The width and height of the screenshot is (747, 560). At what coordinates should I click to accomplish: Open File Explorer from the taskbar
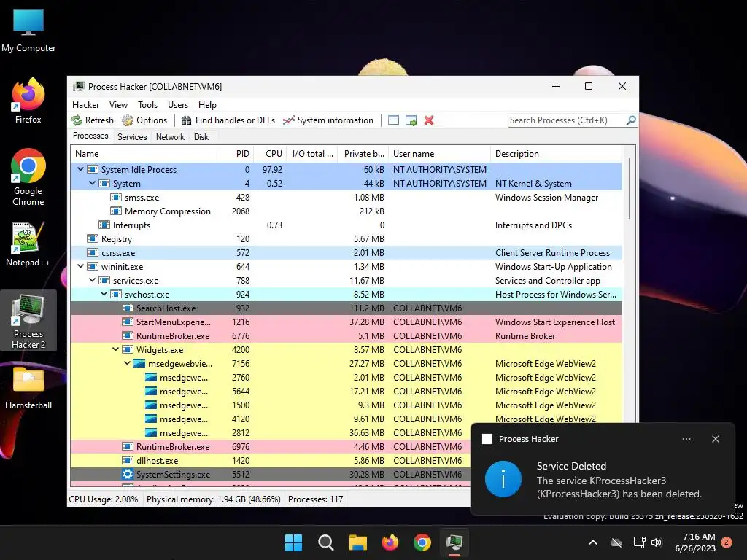click(x=357, y=542)
